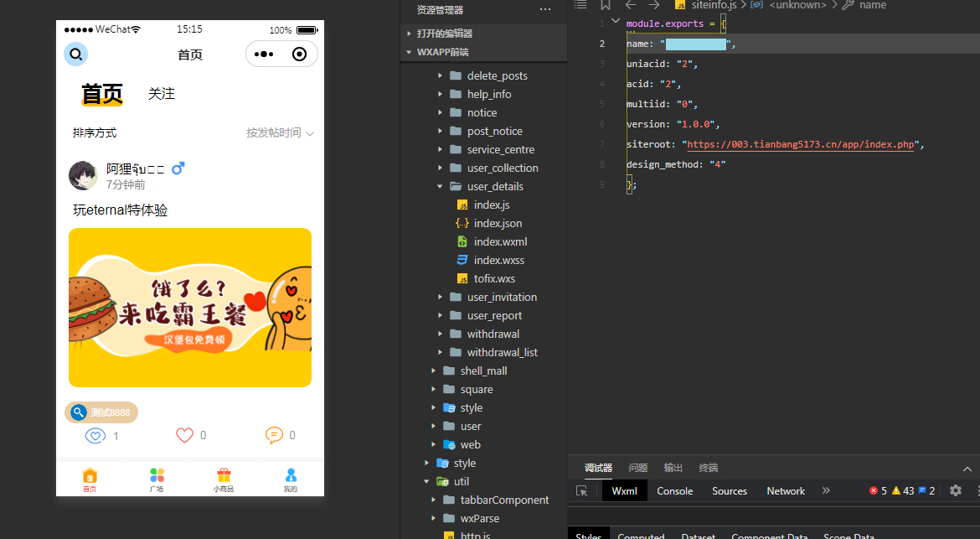Click the bookmark icon in the editor toolbar
The width and height of the screenshot is (980, 539).
pyautogui.click(x=605, y=5)
